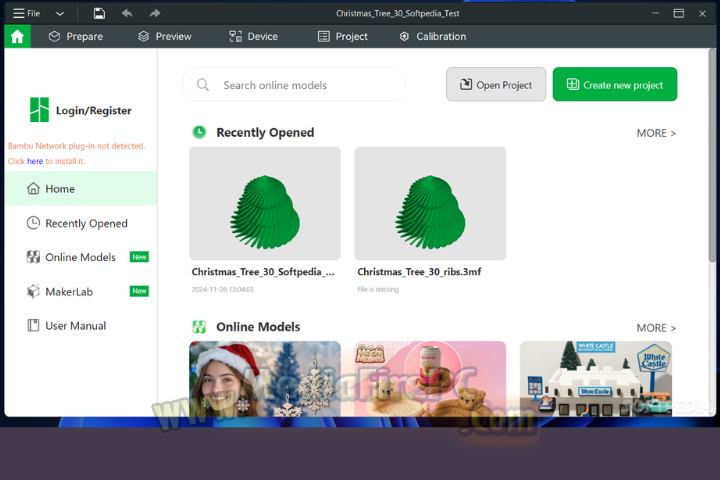Click the green icon beside Online Models heading
Viewport: 720px width, 480px height.
point(199,327)
